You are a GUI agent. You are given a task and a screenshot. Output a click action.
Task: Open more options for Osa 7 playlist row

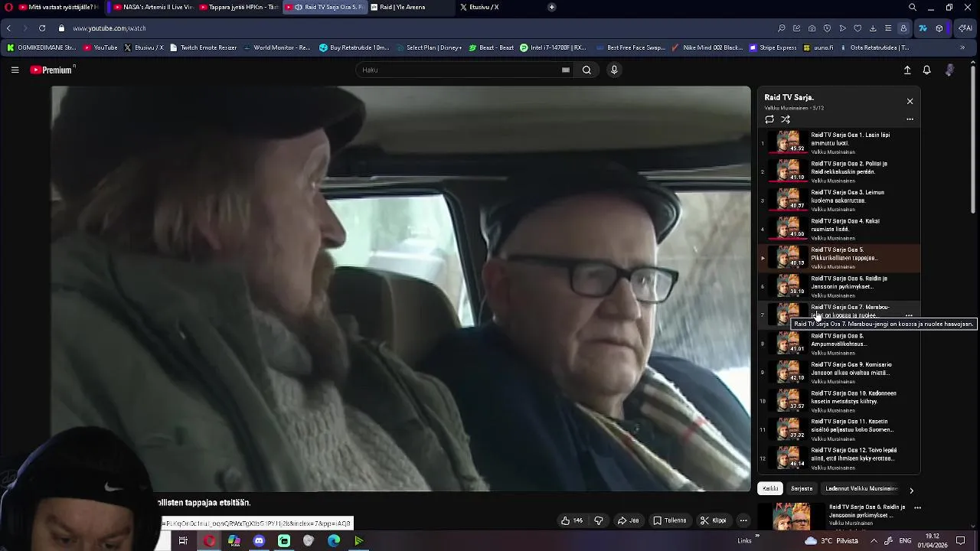pos(909,315)
